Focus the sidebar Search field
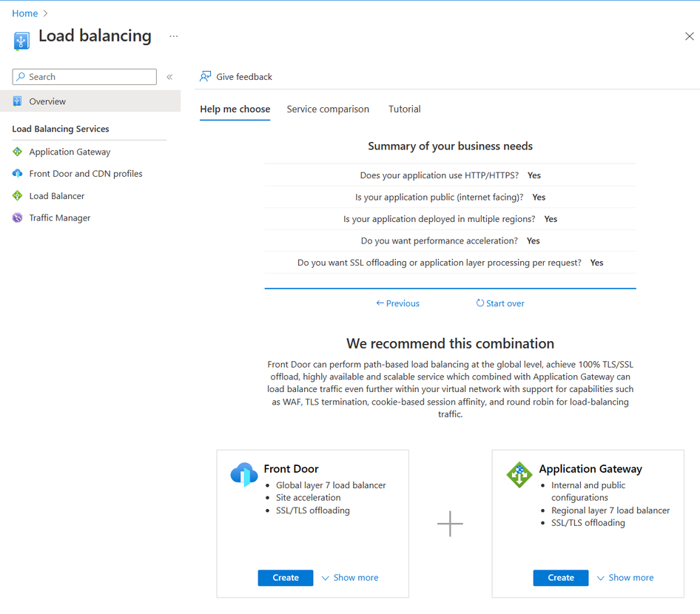This screenshot has height=614, width=700. pyautogui.click(x=84, y=77)
